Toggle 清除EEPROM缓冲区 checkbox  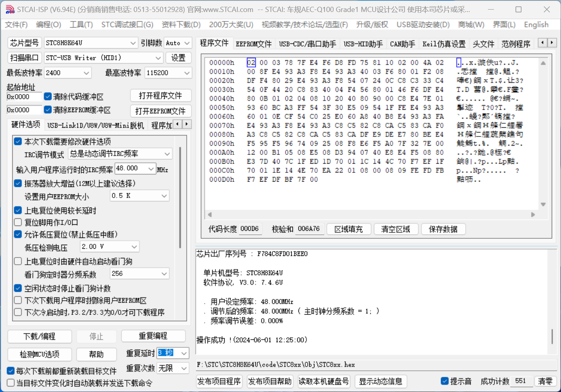coord(48,109)
